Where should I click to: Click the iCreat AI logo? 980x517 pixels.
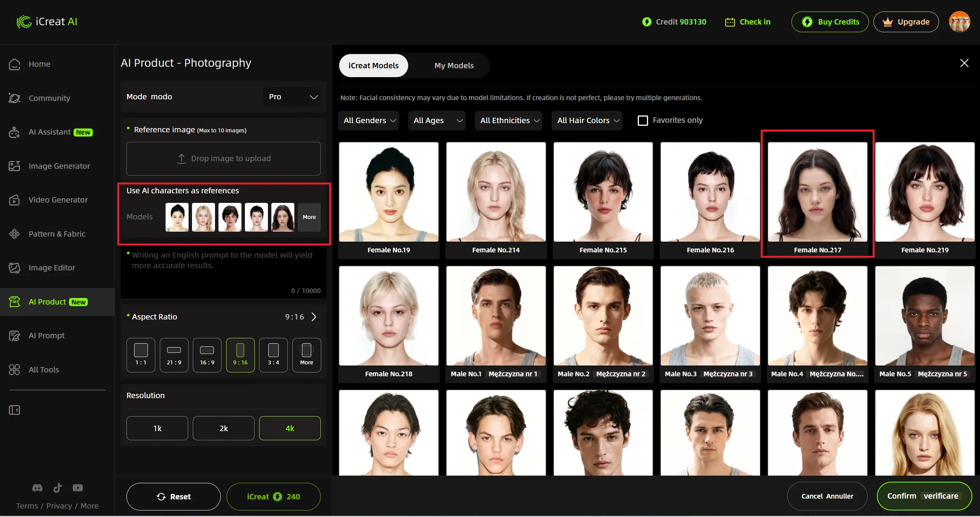point(47,22)
